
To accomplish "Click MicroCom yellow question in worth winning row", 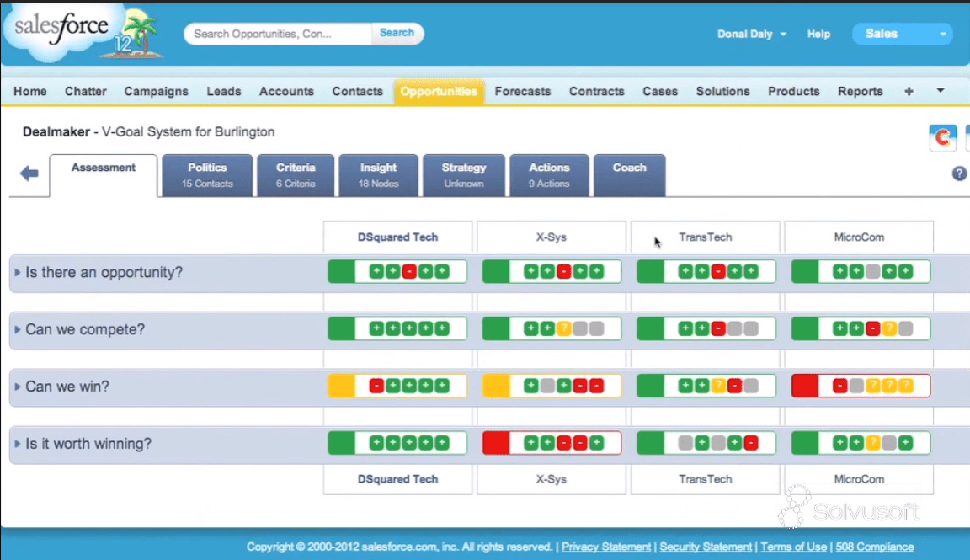I will tap(872, 443).
